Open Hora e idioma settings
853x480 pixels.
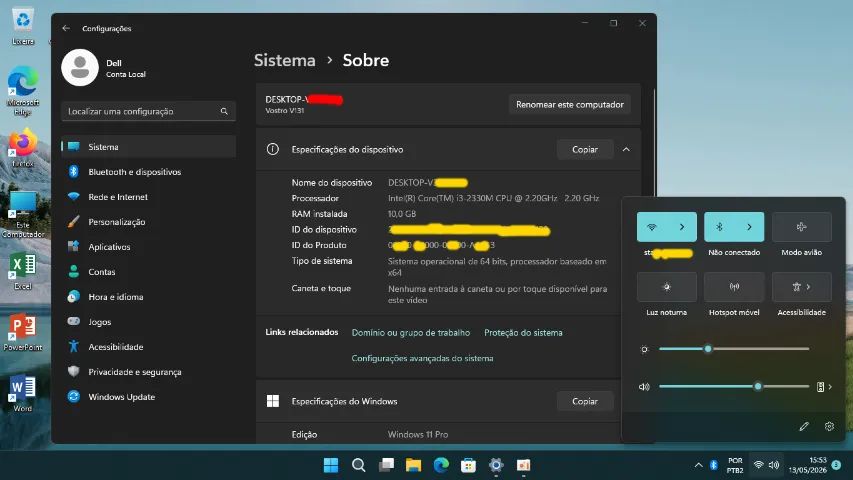(x=149, y=297)
